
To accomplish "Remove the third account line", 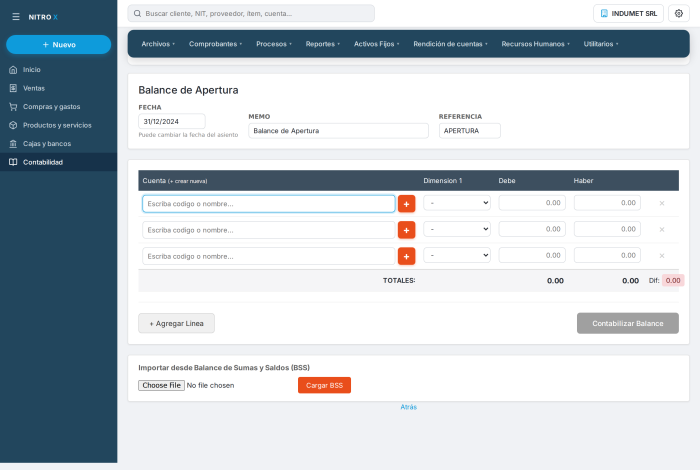I will pyautogui.click(x=662, y=256).
